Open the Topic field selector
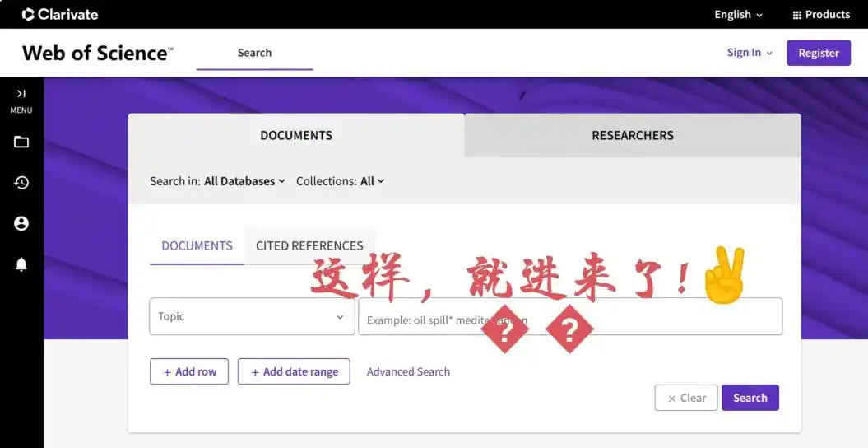Screen dimensions: 868x448 252,316
